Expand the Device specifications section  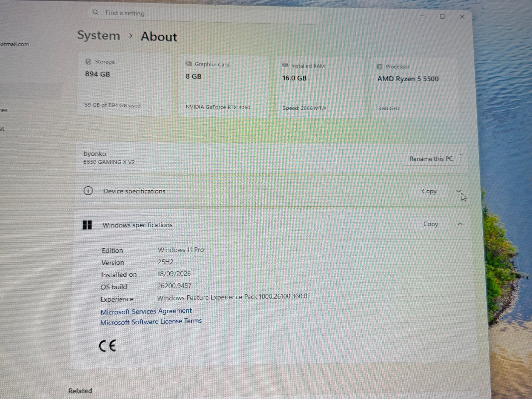click(458, 191)
